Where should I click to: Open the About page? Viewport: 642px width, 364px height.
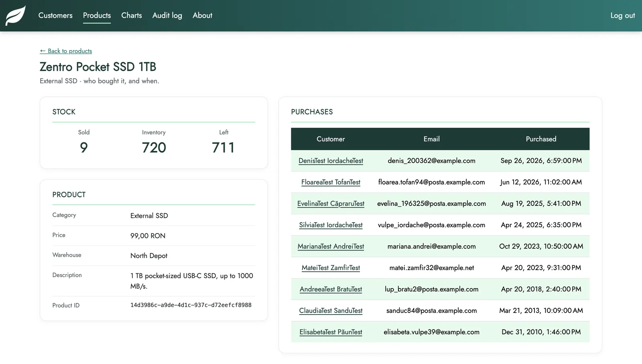tap(202, 15)
